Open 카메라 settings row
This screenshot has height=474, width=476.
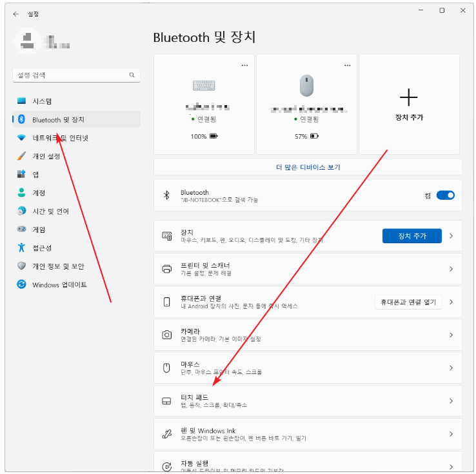click(308, 335)
